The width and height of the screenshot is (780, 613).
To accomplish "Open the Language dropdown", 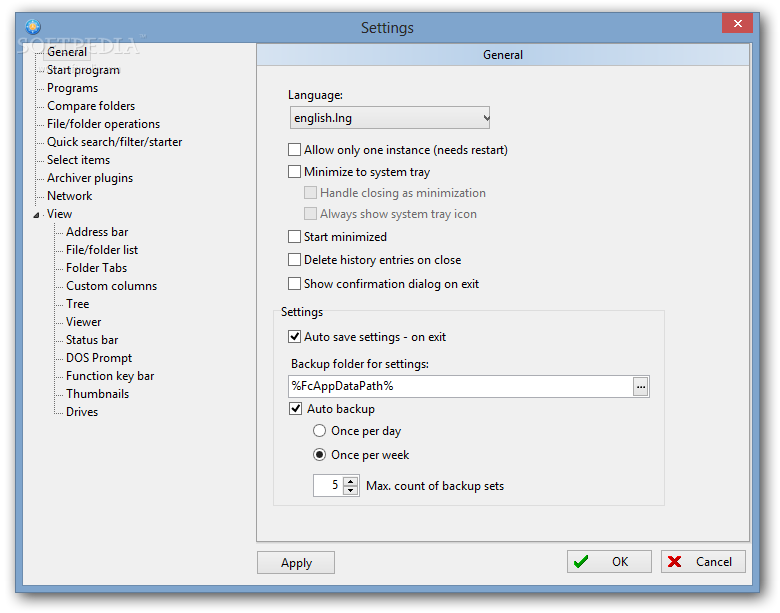I will tap(390, 118).
